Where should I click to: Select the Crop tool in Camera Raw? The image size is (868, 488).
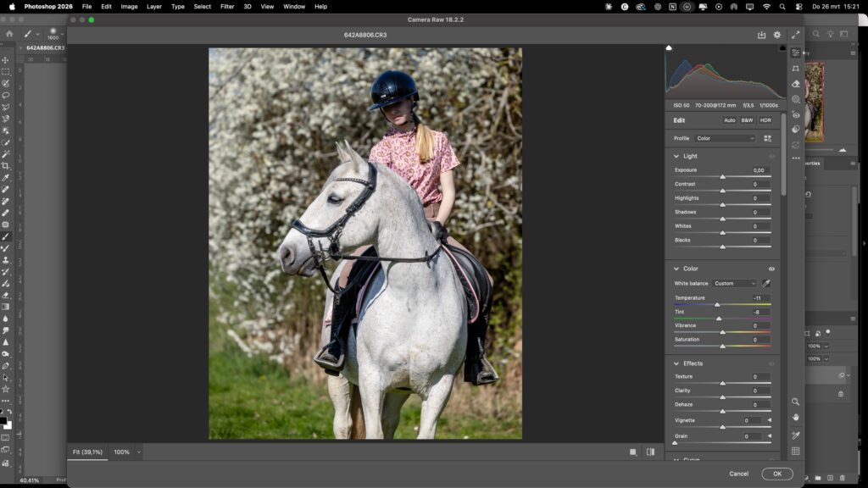[x=795, y=69]
